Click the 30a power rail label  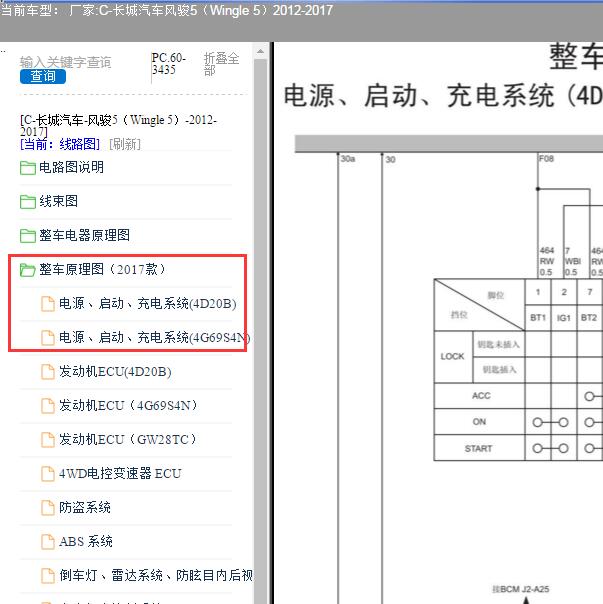[x=348, y=159]
